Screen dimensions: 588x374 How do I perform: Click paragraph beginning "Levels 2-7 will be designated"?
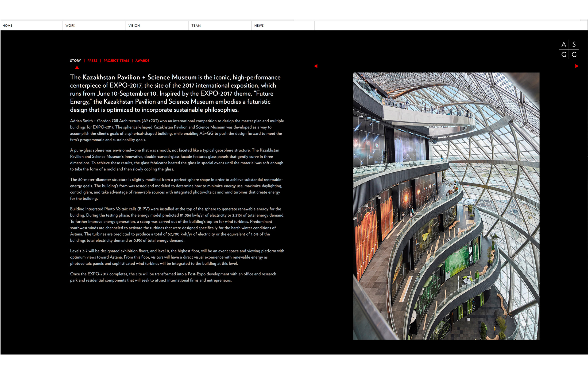point(177,257)
